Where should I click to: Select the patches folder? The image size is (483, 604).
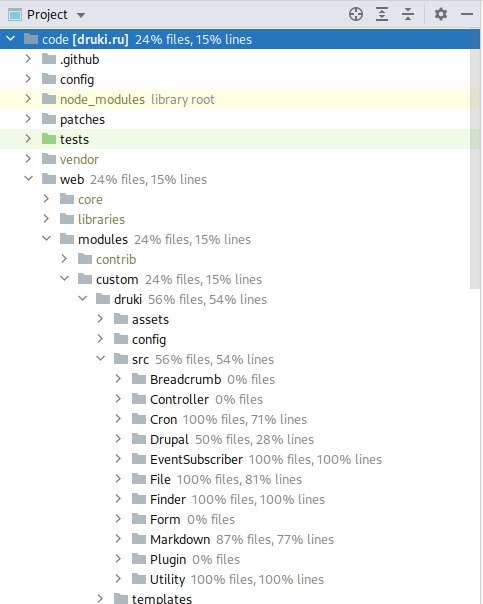point(82,119)
